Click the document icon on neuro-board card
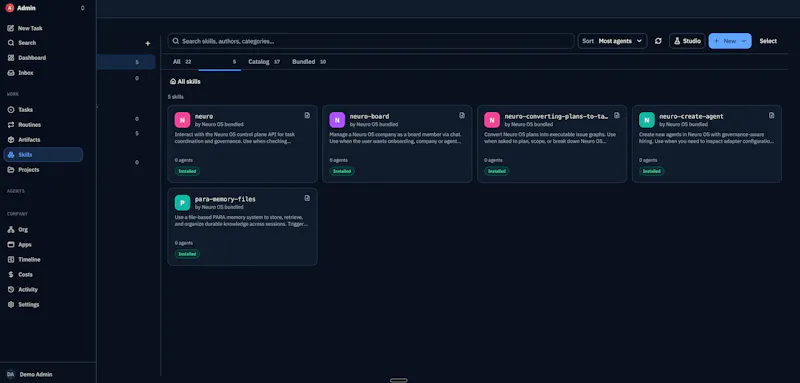This screenshot has height=383, width=800. pyautogui.click(x=462, y=115)
